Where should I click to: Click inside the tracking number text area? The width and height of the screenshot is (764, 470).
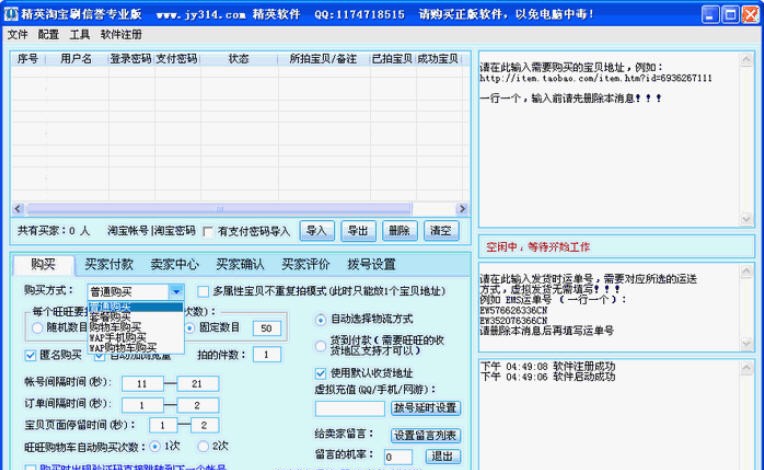pyautogui.click(x=609, y=307)
